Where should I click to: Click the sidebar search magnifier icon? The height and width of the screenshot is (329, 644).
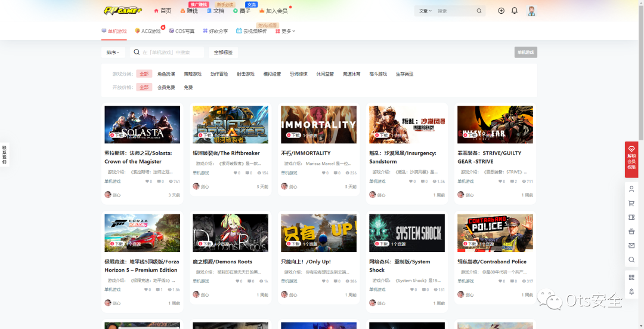tap(631, 260)
